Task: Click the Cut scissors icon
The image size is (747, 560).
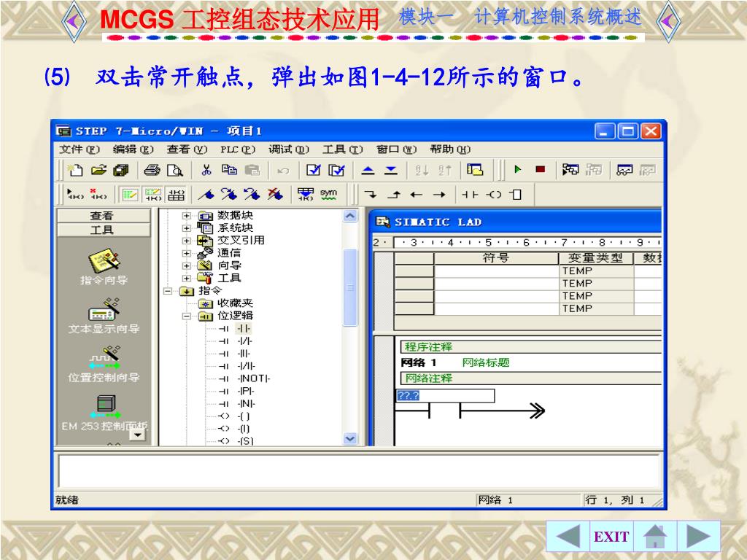Action: (206, 169)
